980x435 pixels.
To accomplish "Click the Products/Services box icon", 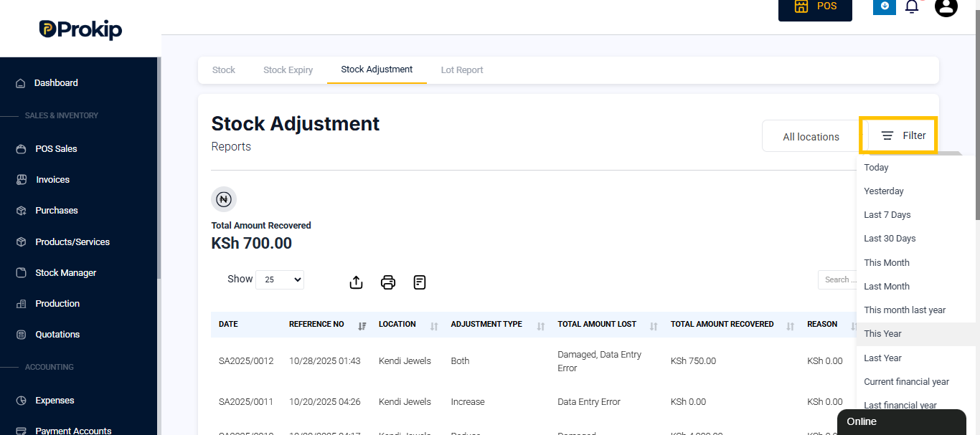I will click(x=21, y=242).
